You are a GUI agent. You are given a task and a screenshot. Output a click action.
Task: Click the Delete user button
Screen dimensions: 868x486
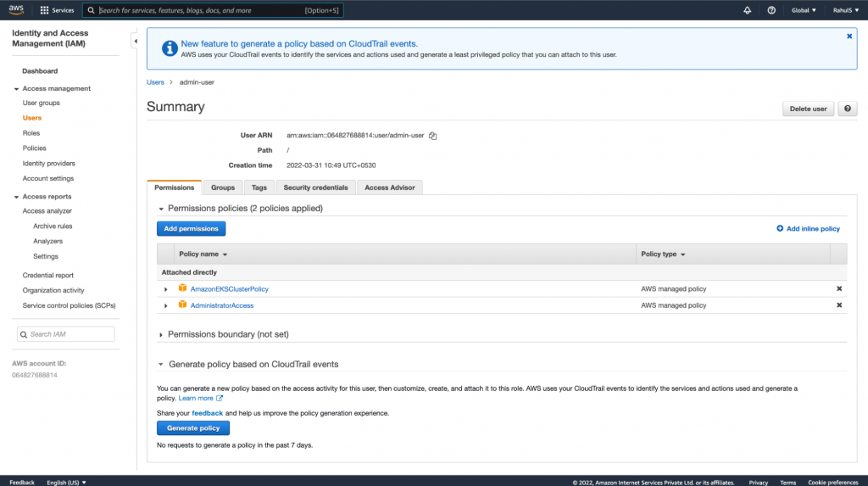[x=808, y=109]
